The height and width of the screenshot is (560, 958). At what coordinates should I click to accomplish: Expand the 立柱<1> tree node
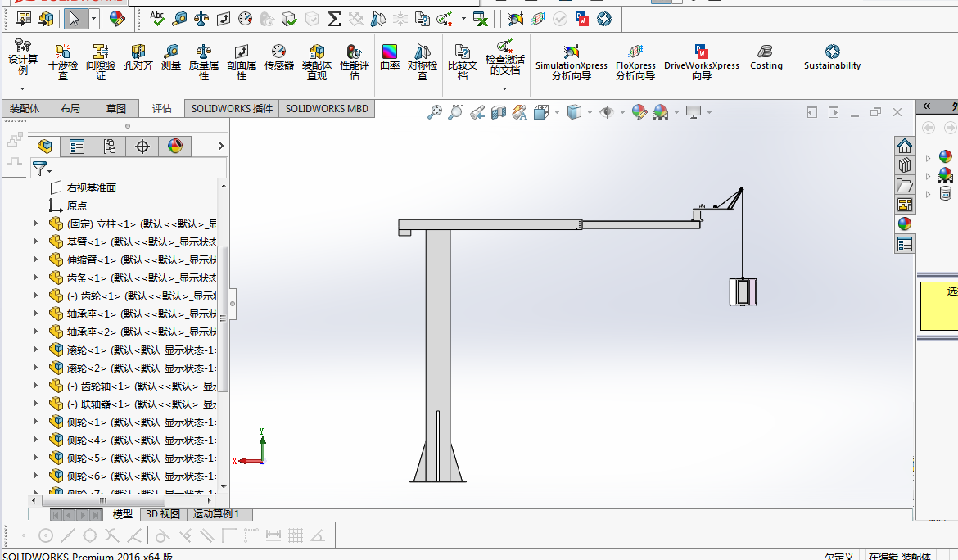[35, 224]
